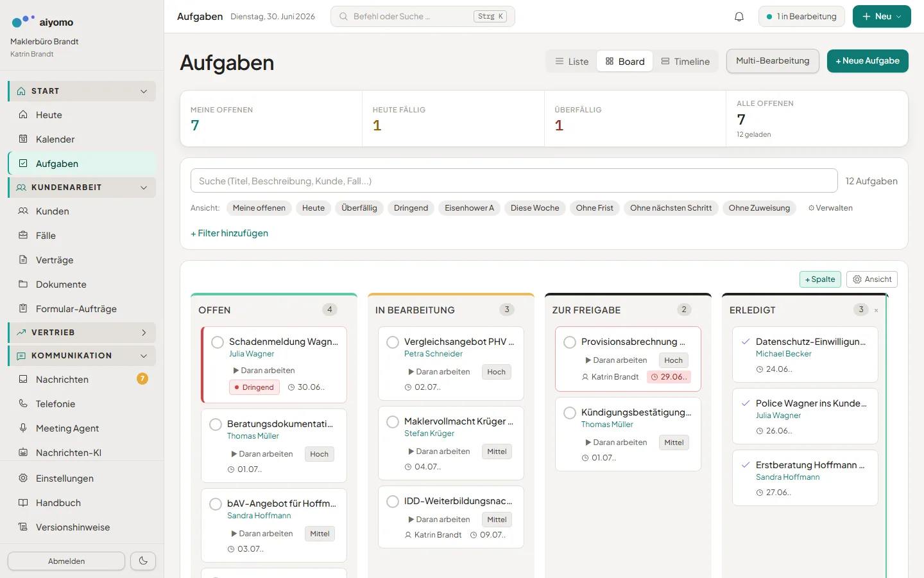Open Handbuch in sidebar

pyautogui.click(x=82, y=503)
